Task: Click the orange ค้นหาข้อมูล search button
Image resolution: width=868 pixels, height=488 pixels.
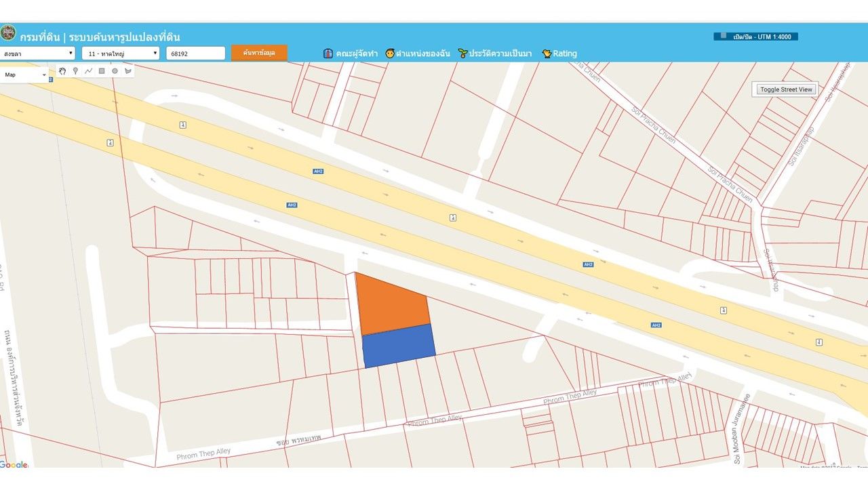Action: pyautogui.click(x=259, y=53)
